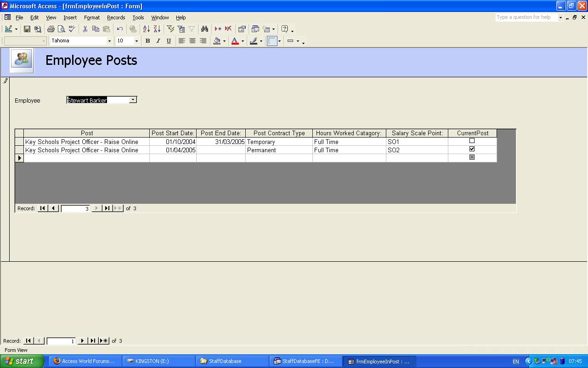
Task: Click the Post Start Date column header
Action: point(173,133)
